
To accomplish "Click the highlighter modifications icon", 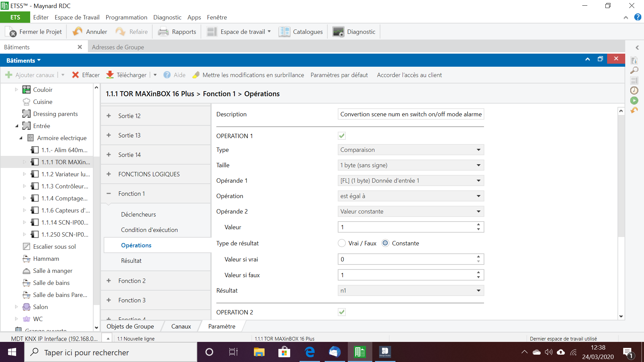I will tap(196, 75).
